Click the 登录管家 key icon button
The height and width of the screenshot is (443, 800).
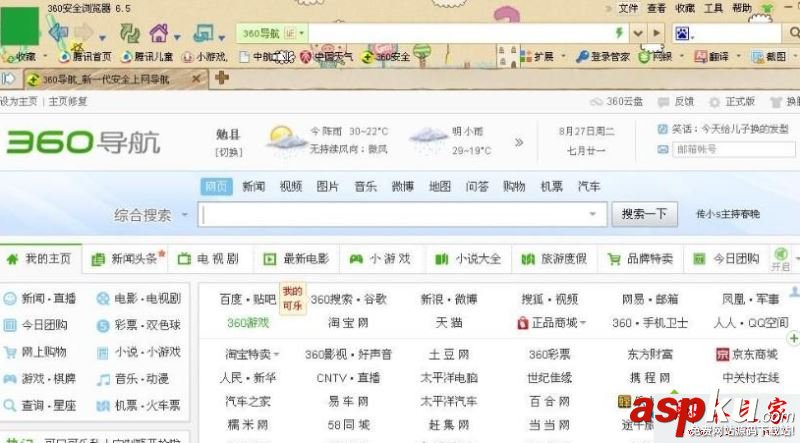coord(603,57)
